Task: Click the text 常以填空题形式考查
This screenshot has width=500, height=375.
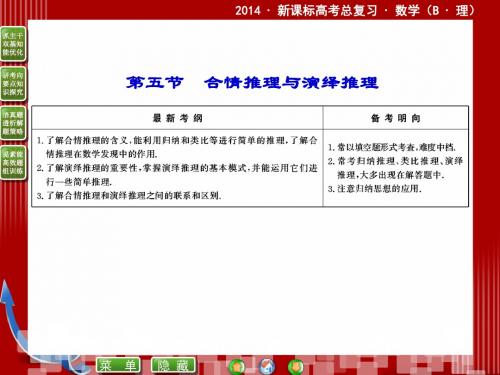Action: [x=376, y=147]
